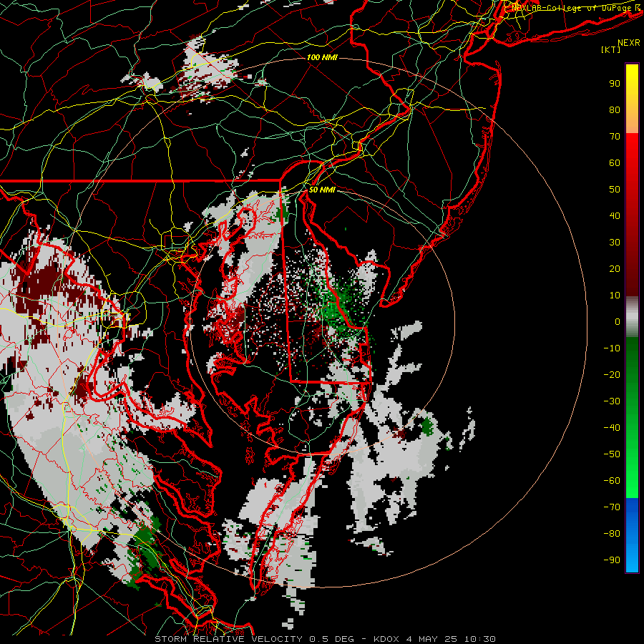
Task: Click the -10 value on the velocity scale
Action: (x=612, y=348)
